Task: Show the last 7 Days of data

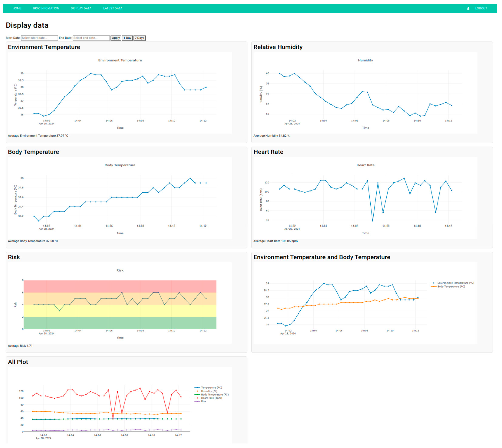Action: click(x=139, y=38)
